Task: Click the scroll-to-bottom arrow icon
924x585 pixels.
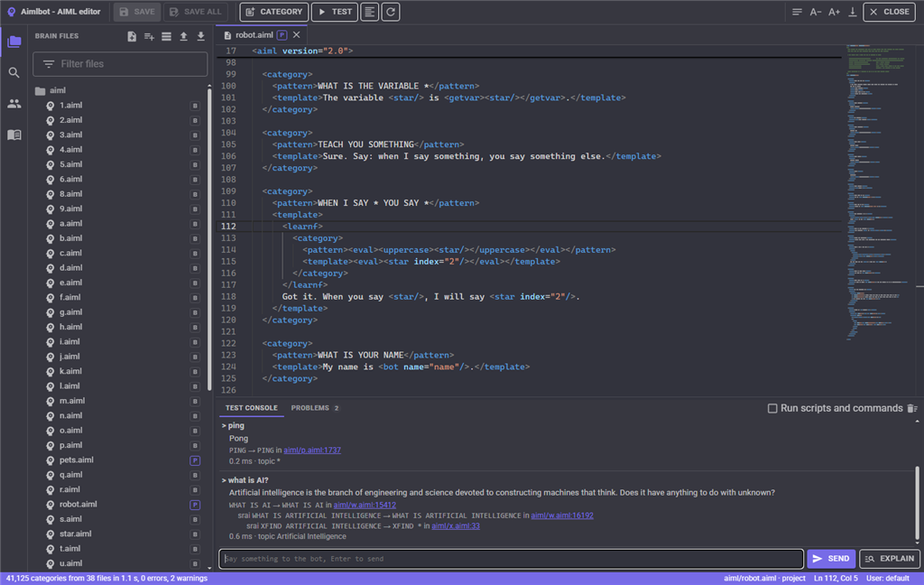Action: tap(852, 12)
